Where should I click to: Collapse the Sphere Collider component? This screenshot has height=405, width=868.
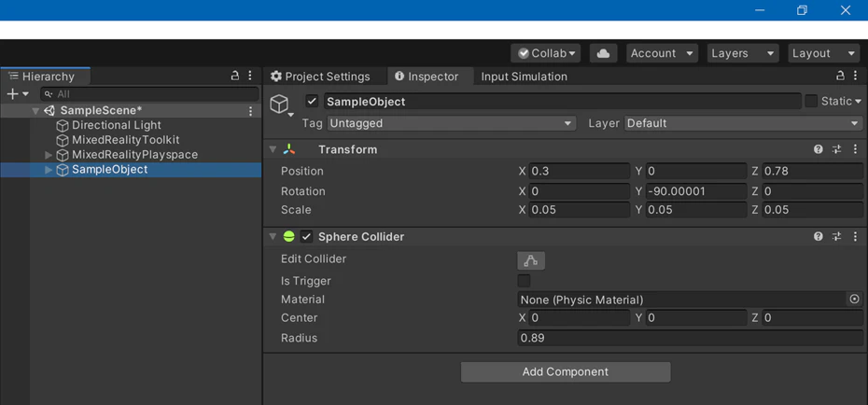[273, 237]
